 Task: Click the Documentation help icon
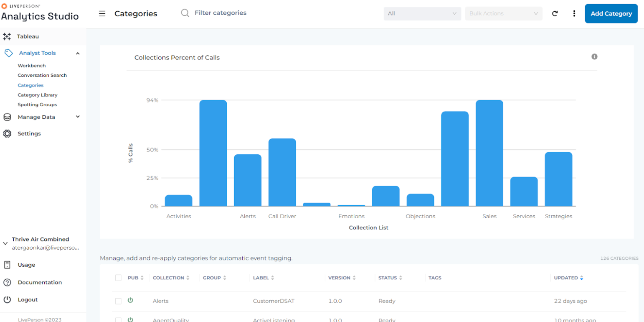point(7,282)
